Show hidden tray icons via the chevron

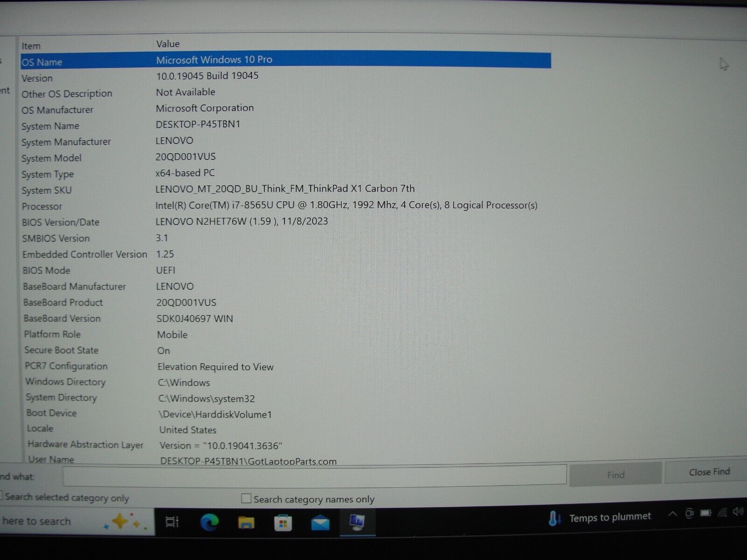tap(672, 514)
